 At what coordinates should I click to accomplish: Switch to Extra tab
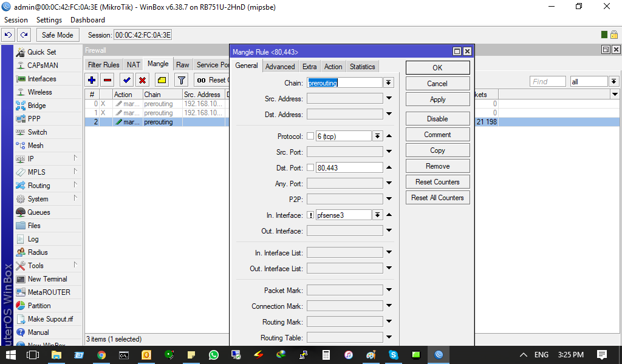pyautogui.click(x=309, y=67)
